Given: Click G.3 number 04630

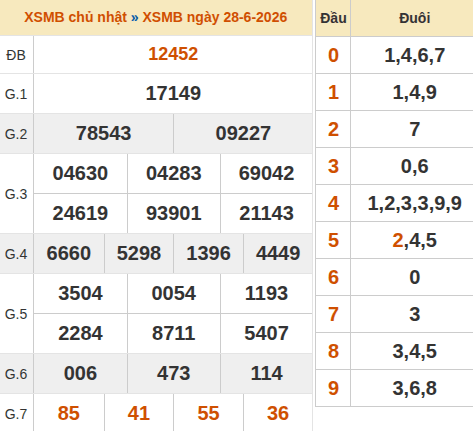Looking at the screenshot, I should pos(80,173).
